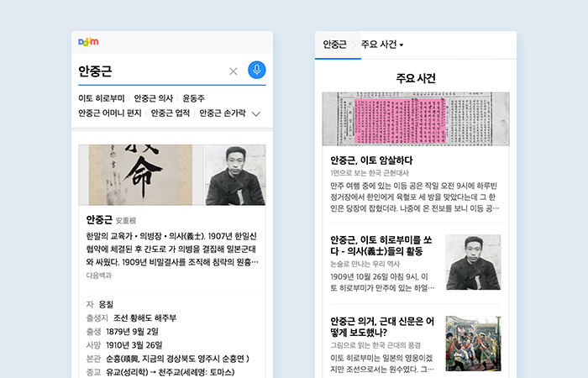Click the 다음백과 source label
588x378 pixels.
[x=99, y=276]
